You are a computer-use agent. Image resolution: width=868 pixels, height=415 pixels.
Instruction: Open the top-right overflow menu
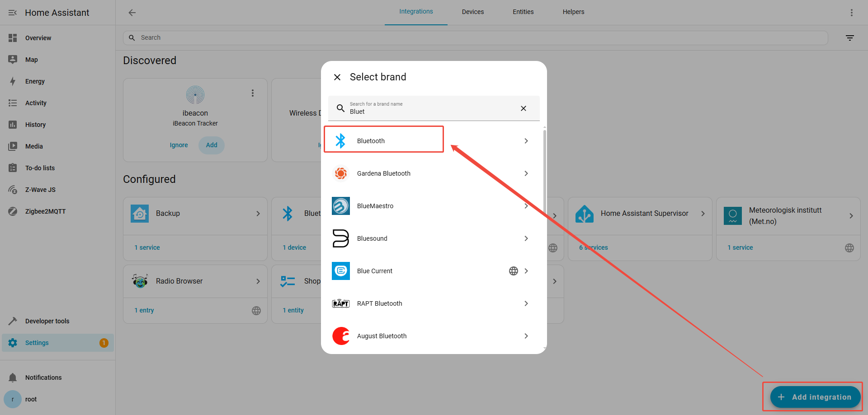click(x=851, y=13)
